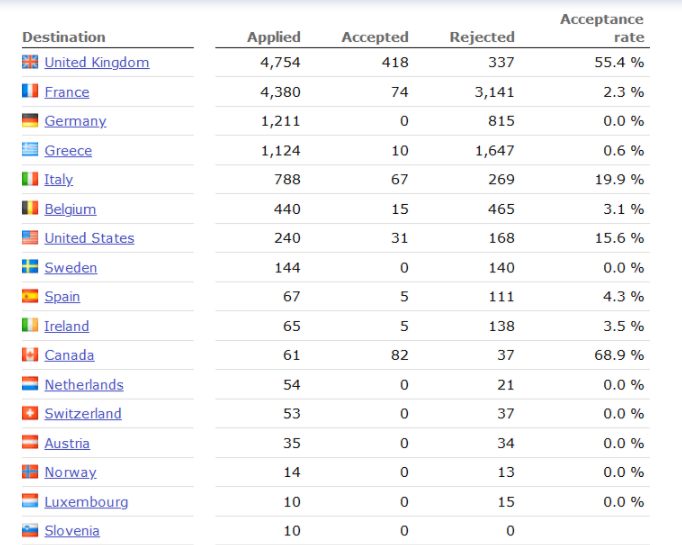682x545 pixels.
Task: Click the United Kingdom flag icon
Action: (x=30, y=62)
